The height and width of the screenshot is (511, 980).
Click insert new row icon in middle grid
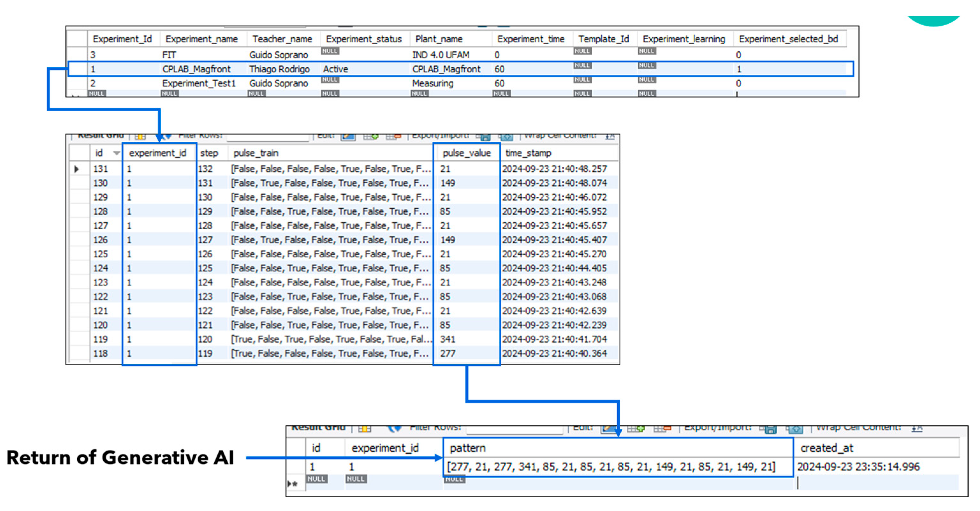(x=370, y=137)
